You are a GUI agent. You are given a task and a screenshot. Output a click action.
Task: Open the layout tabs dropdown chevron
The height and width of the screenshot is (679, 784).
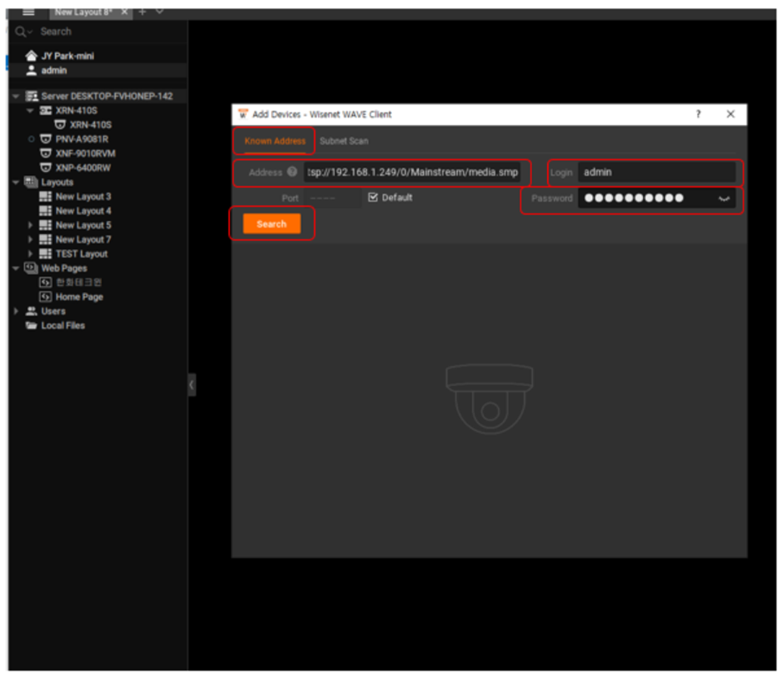(x=160, y=12)
